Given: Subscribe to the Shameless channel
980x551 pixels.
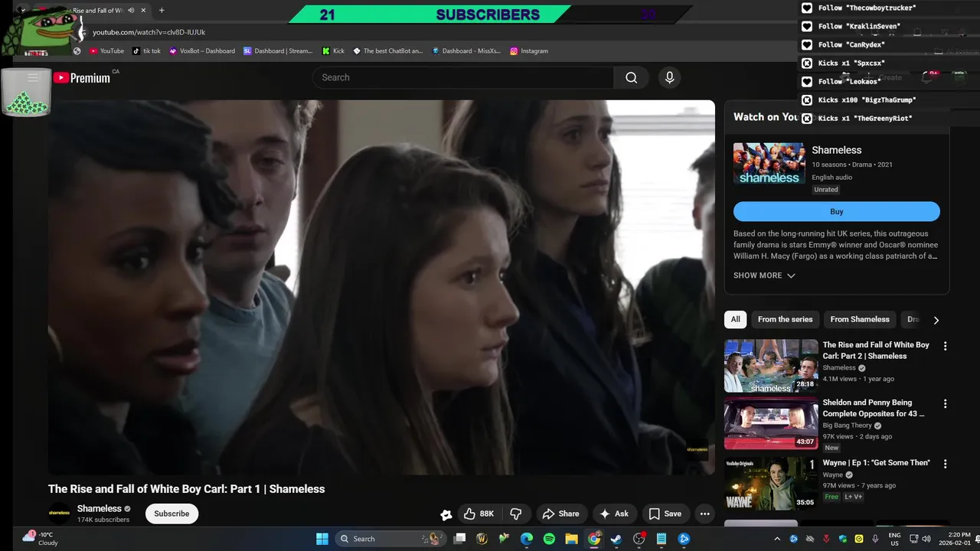Looking at the screenshot, I should click(x=171, y=514).
